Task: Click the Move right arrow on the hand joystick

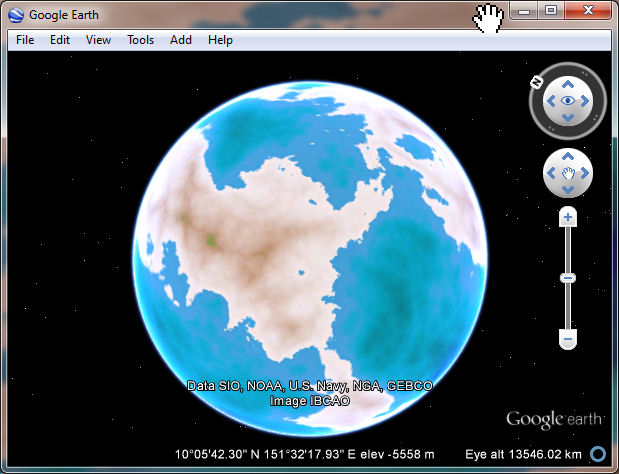Action: click(585, 173)
